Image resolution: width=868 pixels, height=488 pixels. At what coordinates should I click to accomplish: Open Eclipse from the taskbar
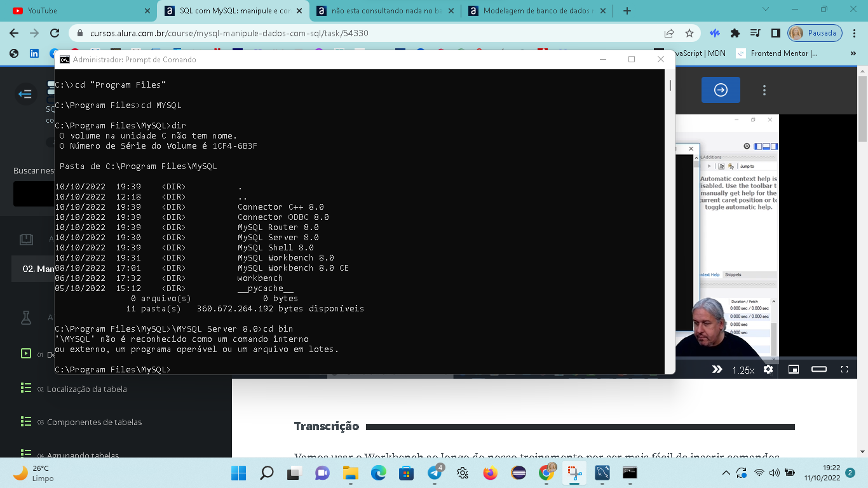519,473
